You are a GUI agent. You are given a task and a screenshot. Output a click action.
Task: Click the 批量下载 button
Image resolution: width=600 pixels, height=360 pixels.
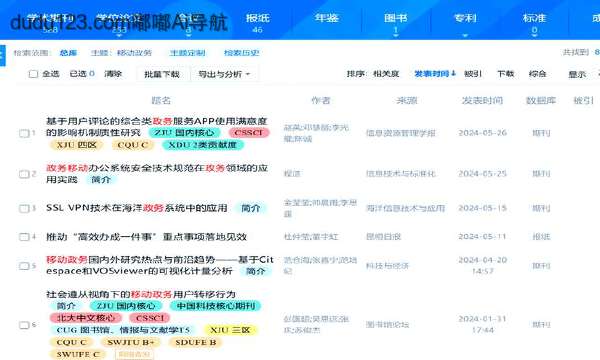pyautogui.click(x=161, y=74)
